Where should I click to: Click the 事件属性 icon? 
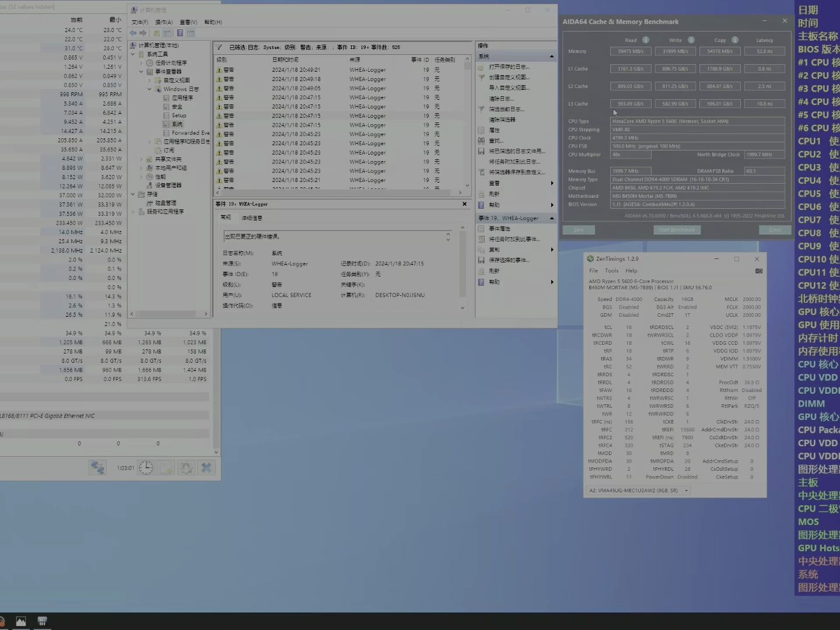click(x=481, y=229)
